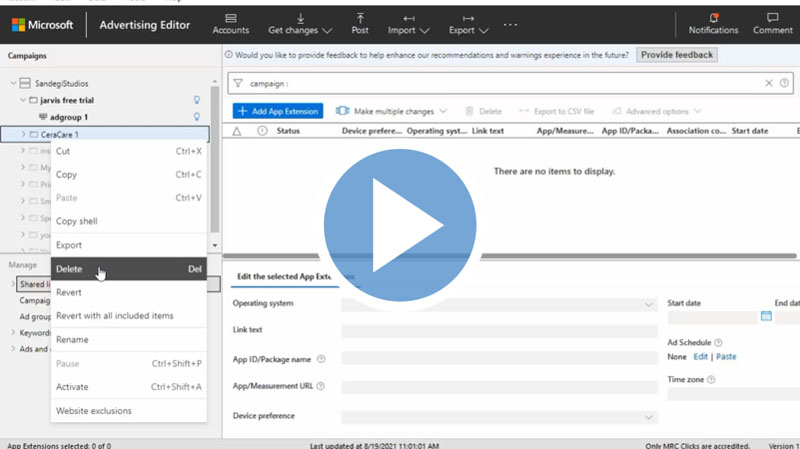Sort by Start date column header
The image size is (800, 449).
coord(749,131)
